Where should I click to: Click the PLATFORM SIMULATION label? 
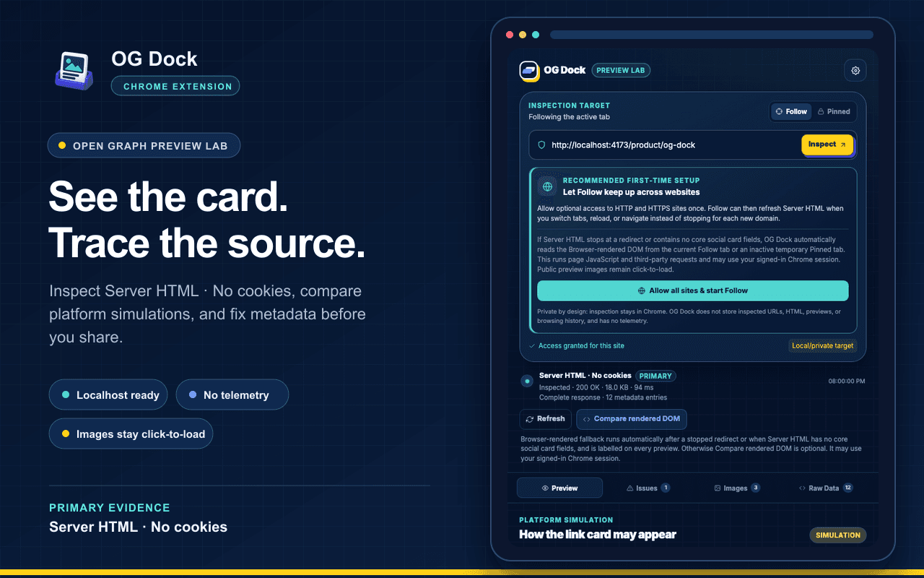[x=566, y=520]
